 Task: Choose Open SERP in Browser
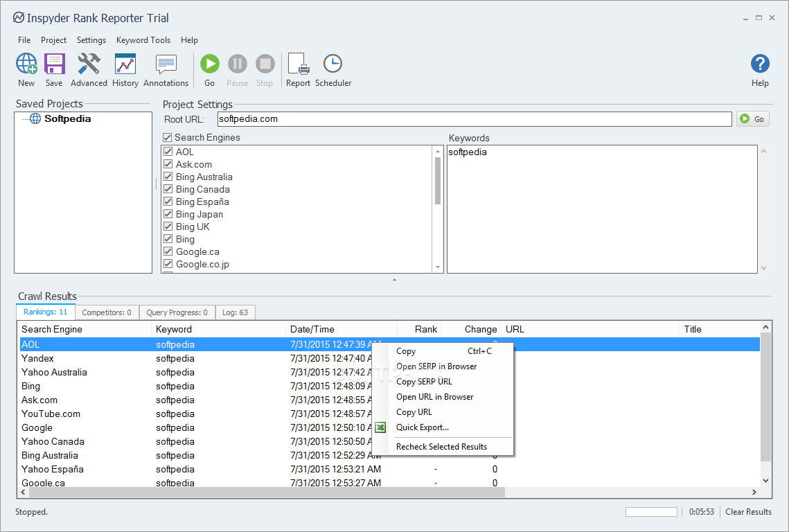[x=443, y=366]
